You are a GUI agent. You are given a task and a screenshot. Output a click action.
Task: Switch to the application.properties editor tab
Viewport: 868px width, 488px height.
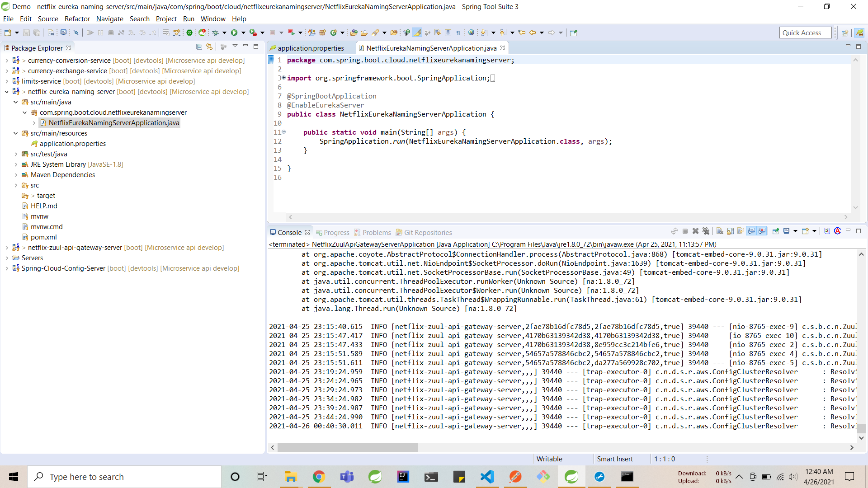(x=310, y=48)
